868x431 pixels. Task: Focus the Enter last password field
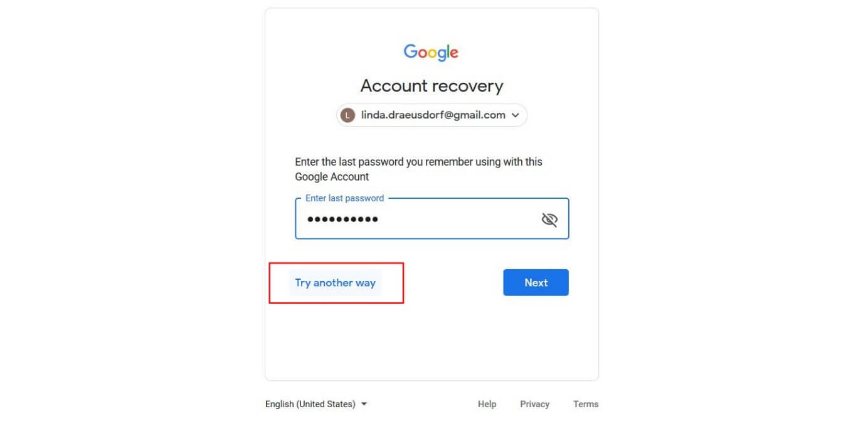coord(432,219)
